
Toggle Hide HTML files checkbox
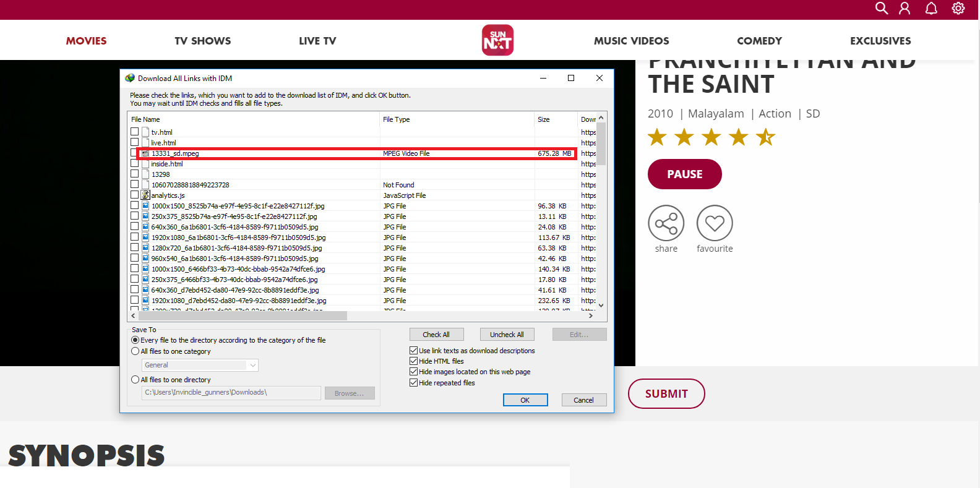point(414,361)
